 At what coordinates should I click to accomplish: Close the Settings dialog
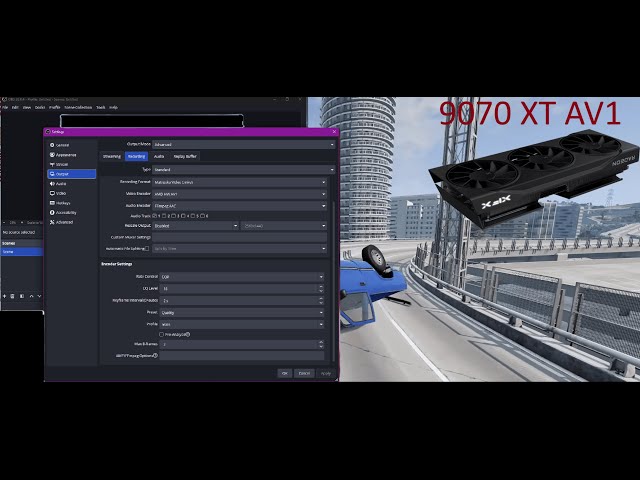coord(334,131)
